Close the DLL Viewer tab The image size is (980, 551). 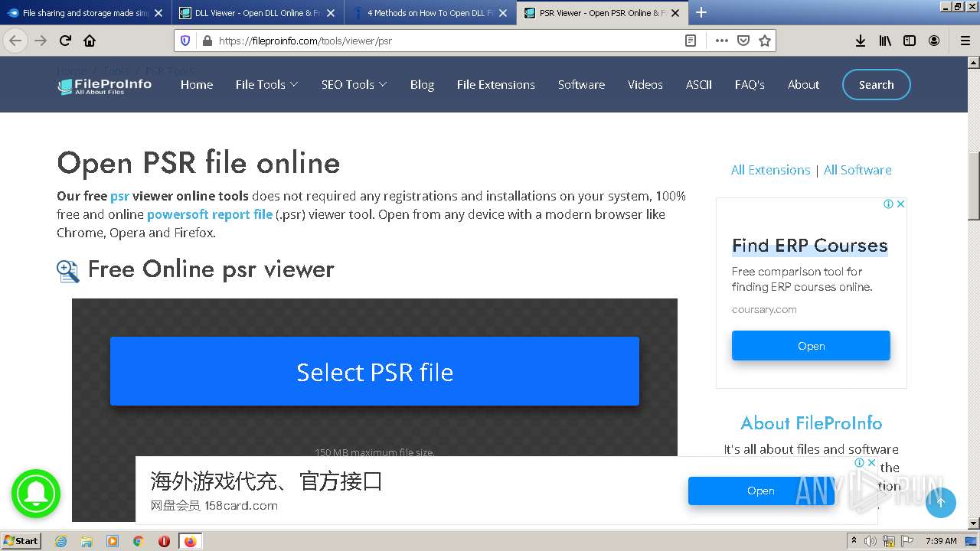click(x=331, y=13)
